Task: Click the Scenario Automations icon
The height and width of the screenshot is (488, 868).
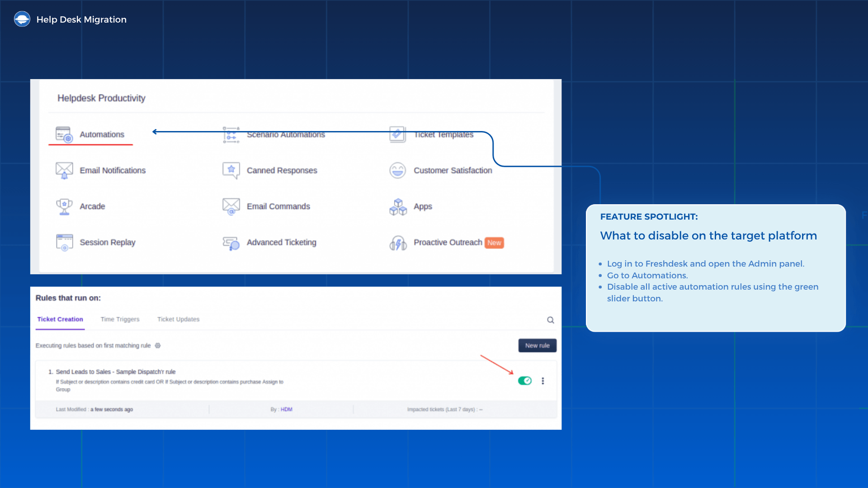Action: tap(231, 135)
